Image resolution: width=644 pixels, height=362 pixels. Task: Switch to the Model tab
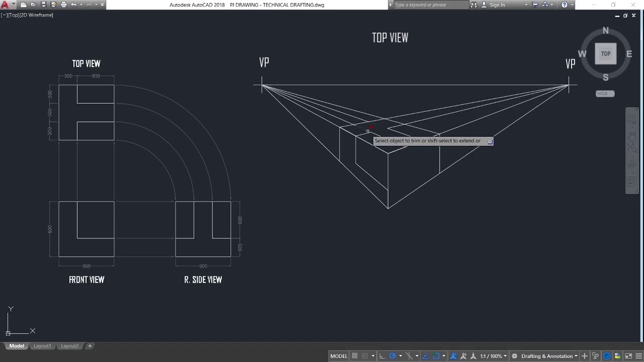(x=17, y=346)
